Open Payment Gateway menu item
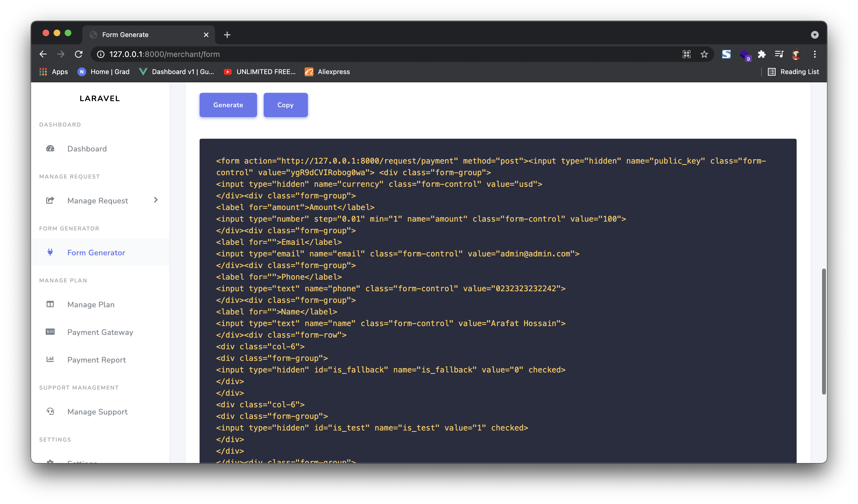The height and width of the screenshot is (504, 858). pos(100,332)
